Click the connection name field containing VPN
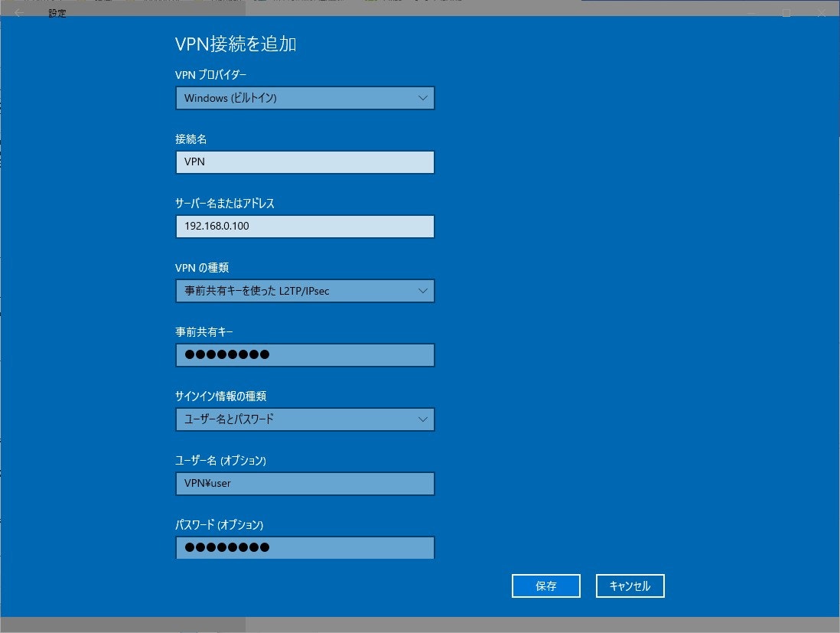Viewport: 840px width, 633px height. click(304, 162)
